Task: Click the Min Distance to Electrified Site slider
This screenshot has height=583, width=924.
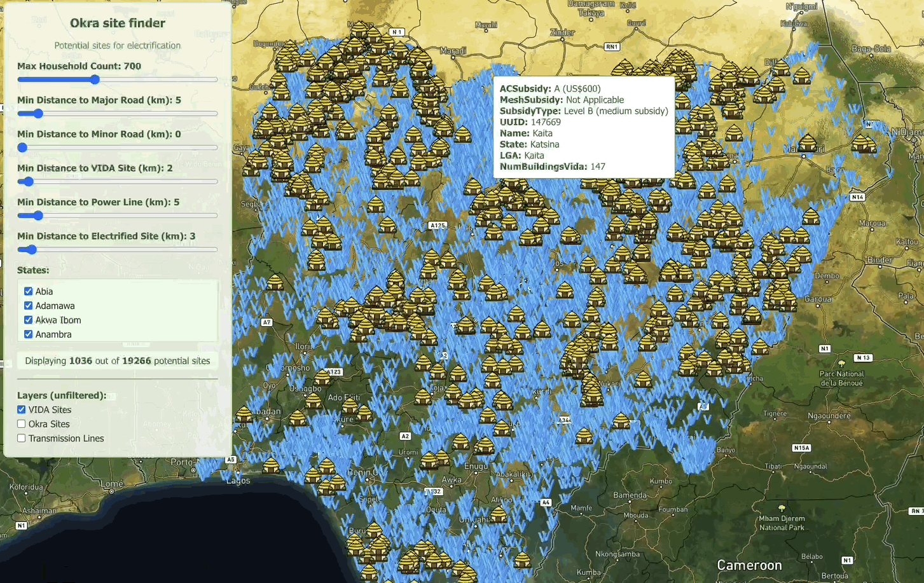Action: coord(32,250)
